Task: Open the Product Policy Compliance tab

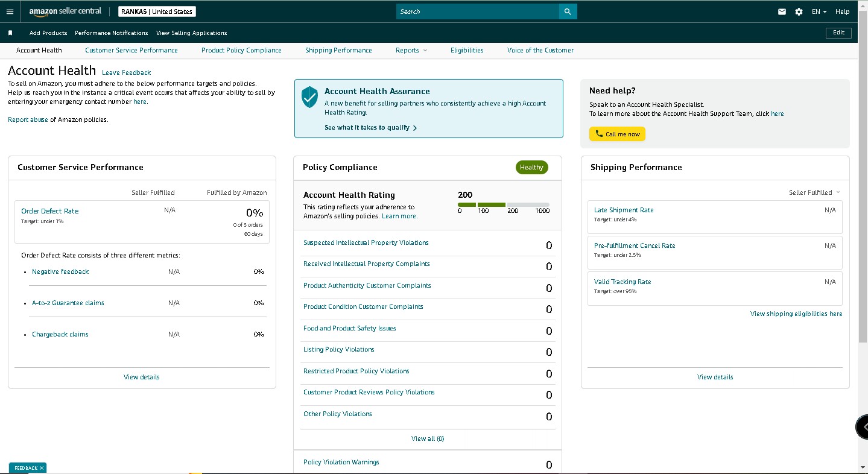Action: [241, 50]
